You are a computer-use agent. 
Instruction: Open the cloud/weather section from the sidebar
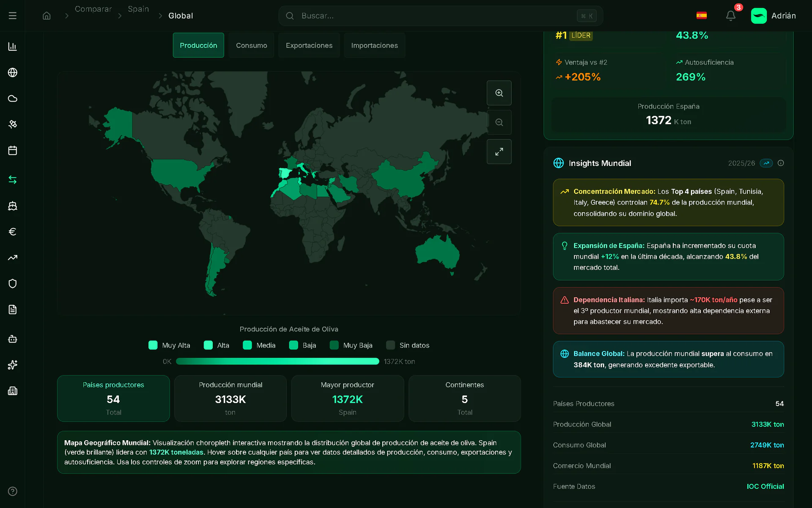pos(12,98)
